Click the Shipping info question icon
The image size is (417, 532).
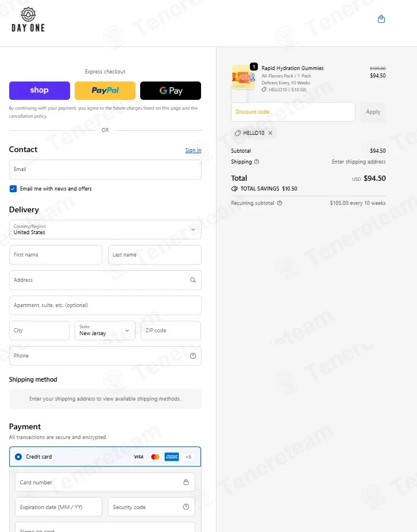[257, 162]
